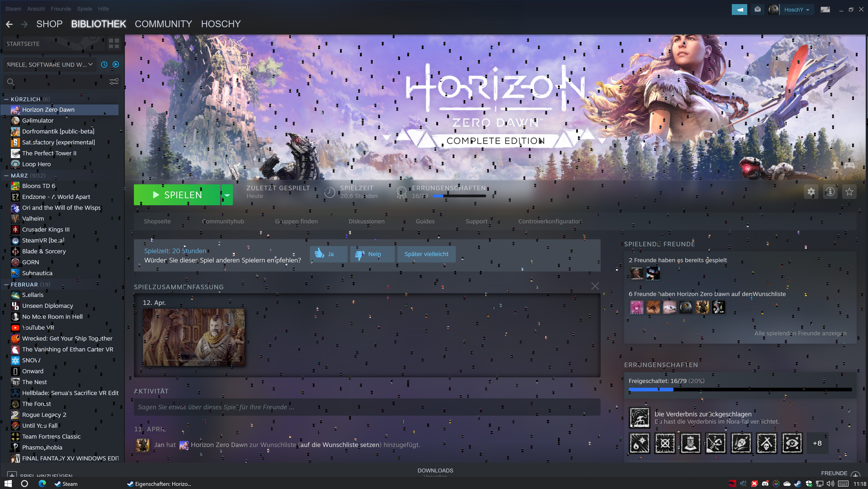Open the HoschY account dropdown
The image size is (868, 489).
coord(796,10)
